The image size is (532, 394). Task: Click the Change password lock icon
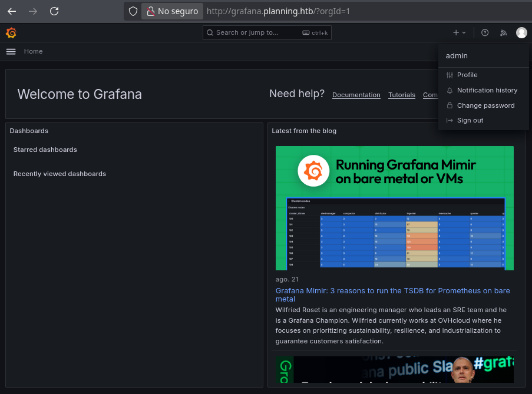450,105
